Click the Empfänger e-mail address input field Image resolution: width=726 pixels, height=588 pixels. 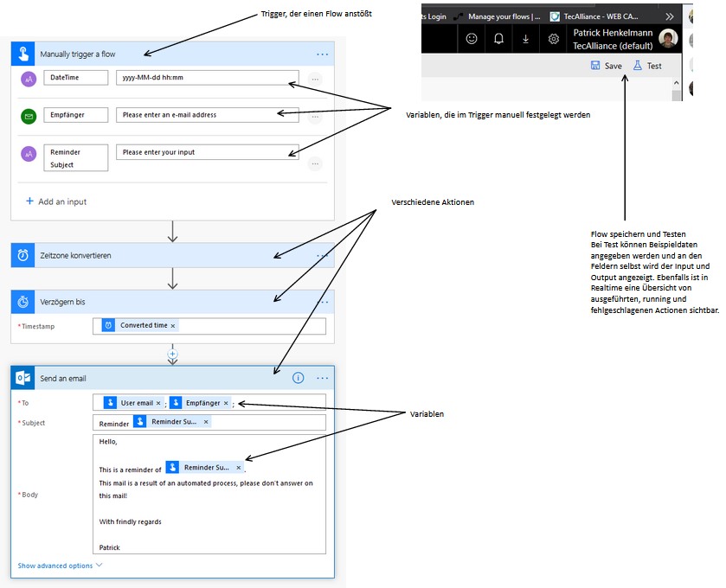206,114
